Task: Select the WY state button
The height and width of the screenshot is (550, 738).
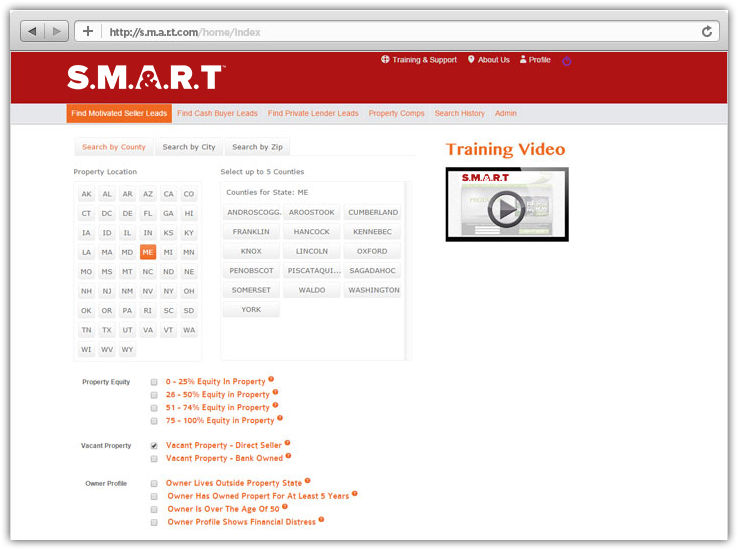Action: (128, 350)
